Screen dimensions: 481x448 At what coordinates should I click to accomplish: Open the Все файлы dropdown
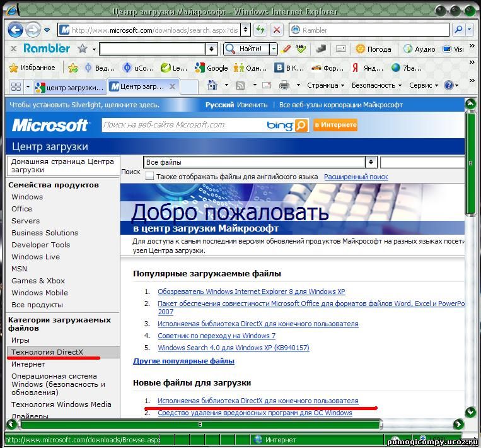coord(260,162)
